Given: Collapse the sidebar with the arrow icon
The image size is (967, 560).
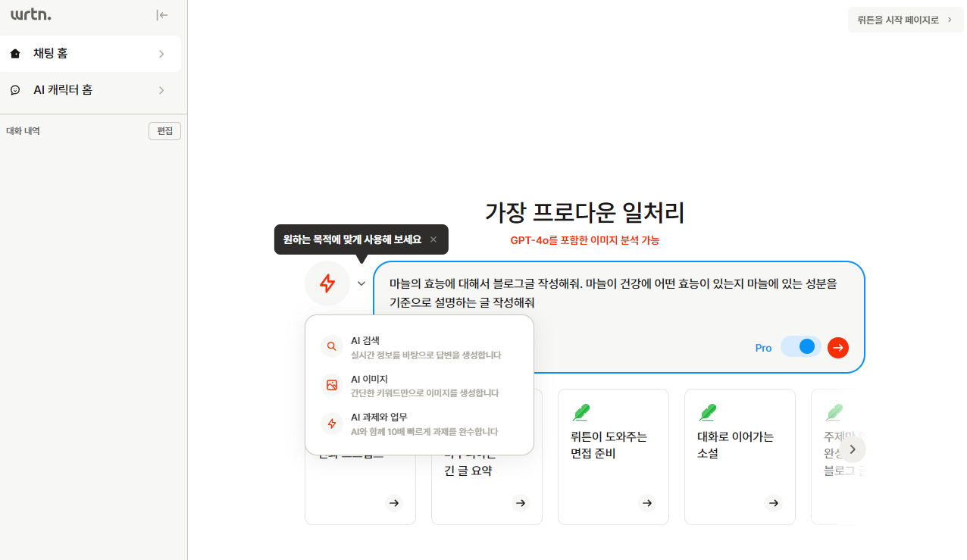Looking at the screenshot, I should click(x=162, y=14).
